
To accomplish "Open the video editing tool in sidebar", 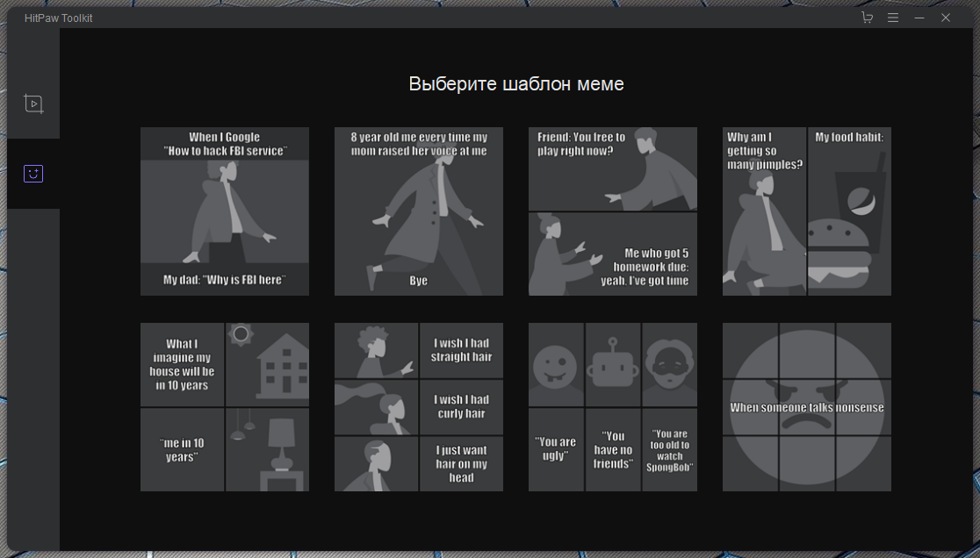I will (x=33, y=104).
